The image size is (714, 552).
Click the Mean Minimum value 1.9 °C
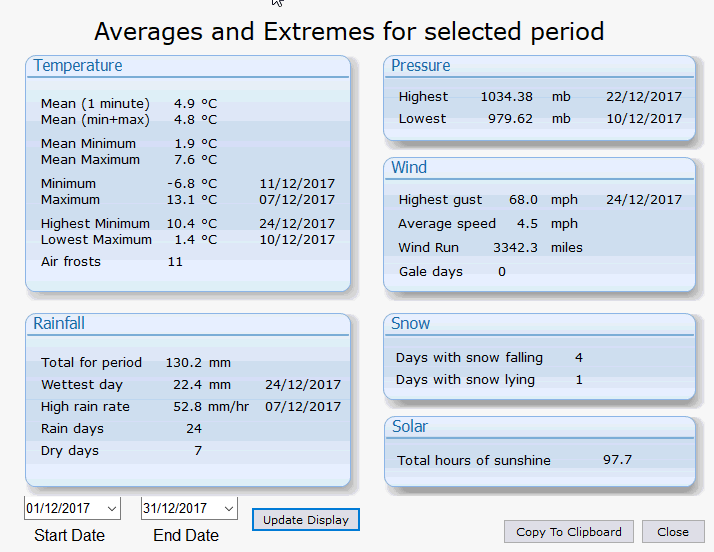point(196,143)
